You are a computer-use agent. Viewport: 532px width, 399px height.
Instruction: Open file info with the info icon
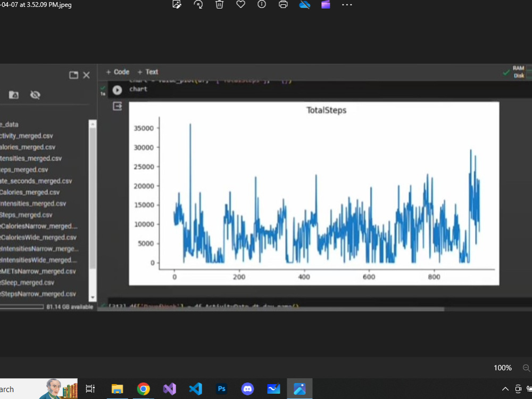pos(262,4)
